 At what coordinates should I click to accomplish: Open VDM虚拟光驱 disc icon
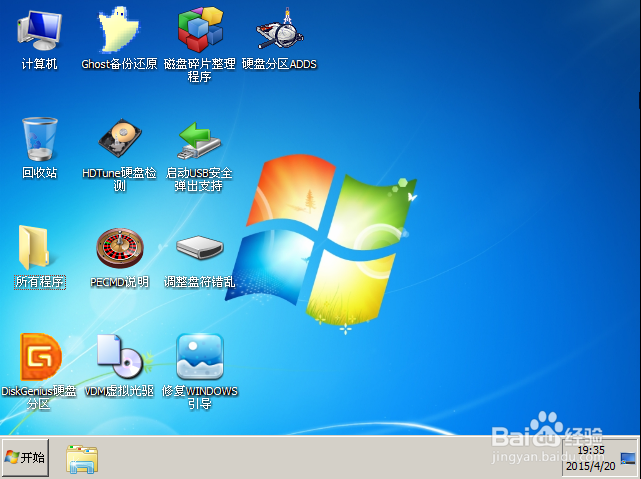click(x=120, y=356)
